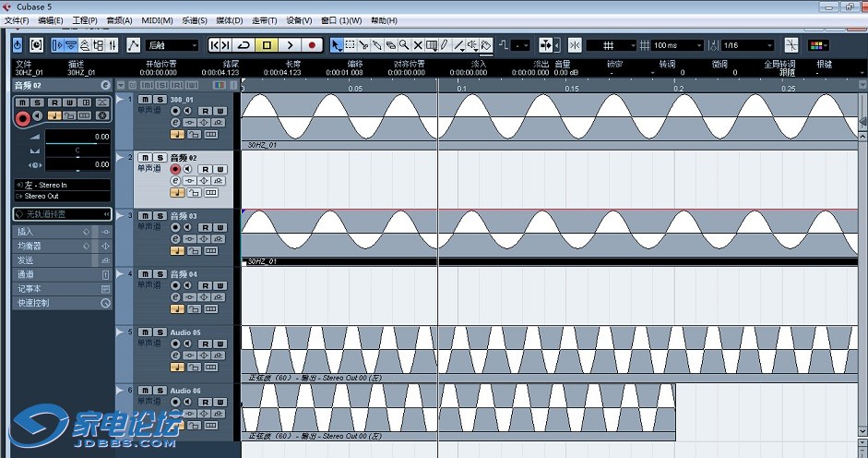The image size is (868, 458).
Task: Show the Inspector panel
Action: (57, 45)
